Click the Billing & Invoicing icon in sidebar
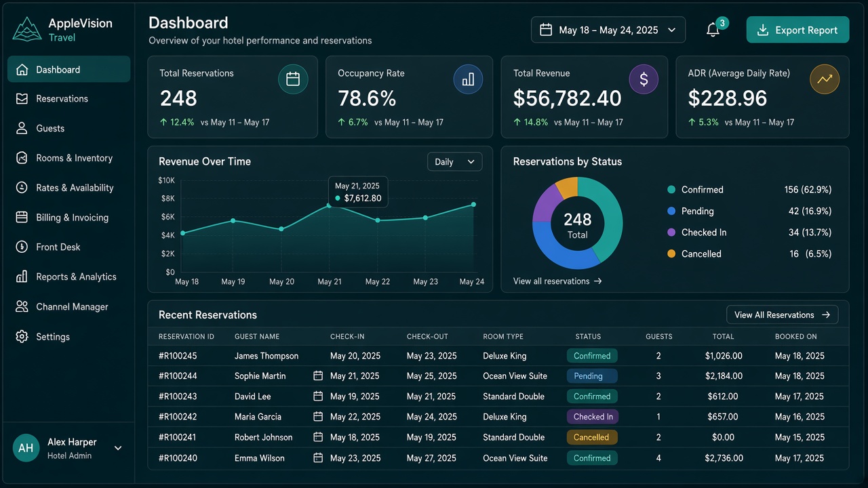Image resolution: width=868 pixels, height=488 pixels. click(22, 218)
